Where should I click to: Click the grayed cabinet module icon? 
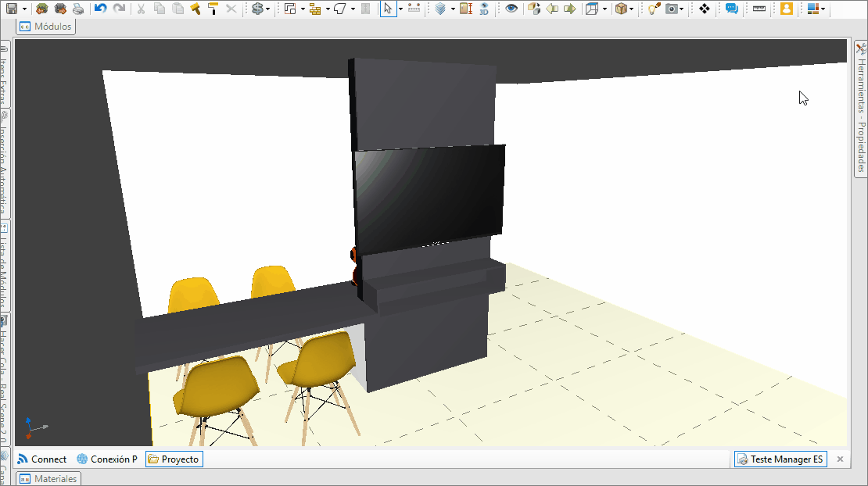[x=365, y=9]
